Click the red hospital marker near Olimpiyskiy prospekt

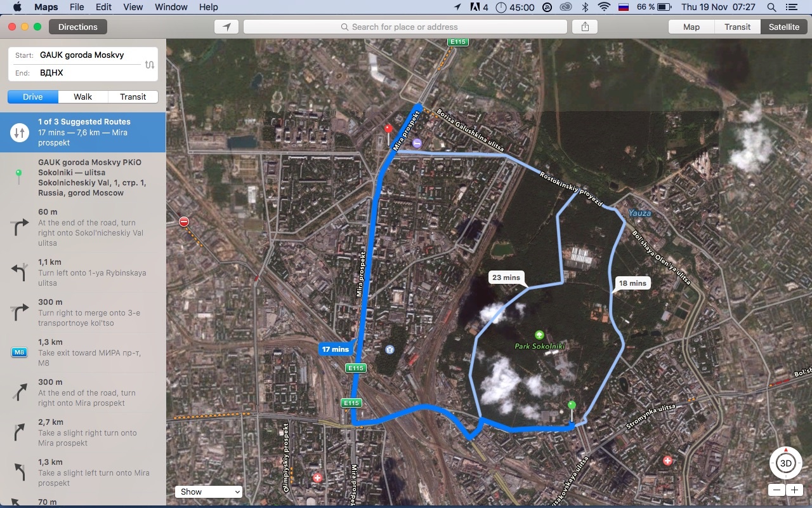pos(318,478)
